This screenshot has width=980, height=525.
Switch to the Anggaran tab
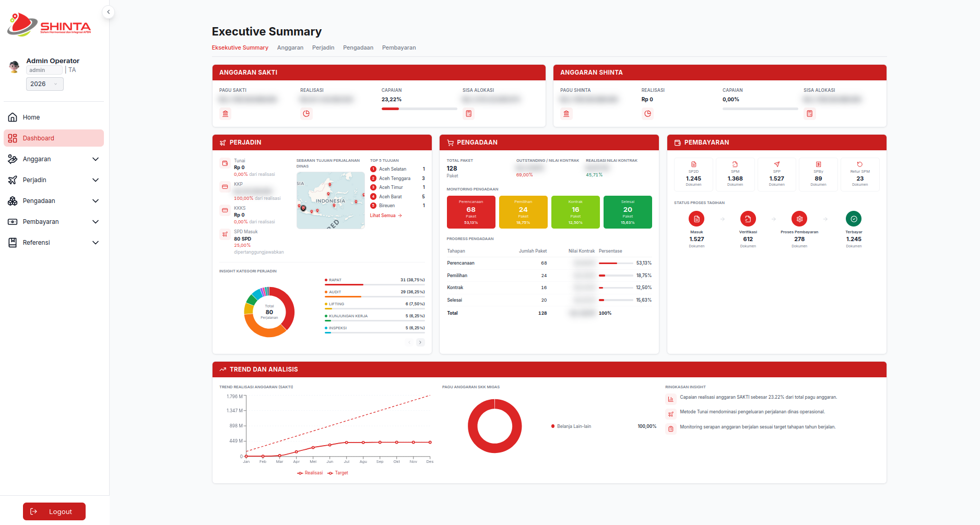[290, 47]
